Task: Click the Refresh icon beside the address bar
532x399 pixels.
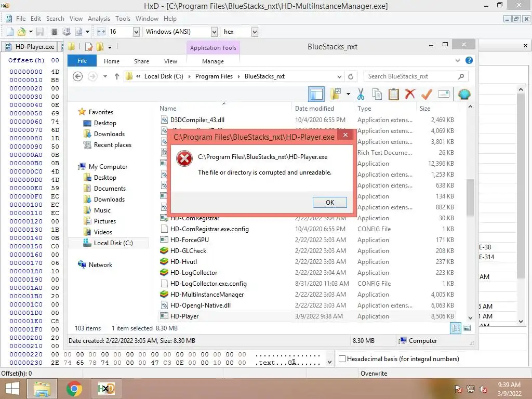Action: (351, 76)
